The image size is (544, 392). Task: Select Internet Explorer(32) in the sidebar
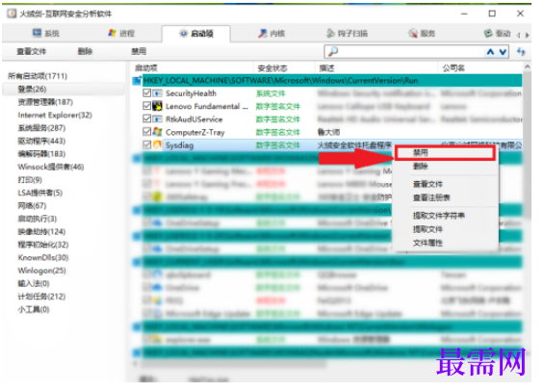pyautogui.click(x=55, y=115)
